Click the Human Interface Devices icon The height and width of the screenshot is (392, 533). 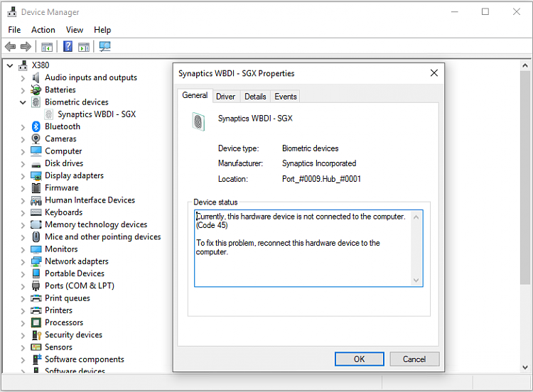pyautogui.click(x=36, y=200)
